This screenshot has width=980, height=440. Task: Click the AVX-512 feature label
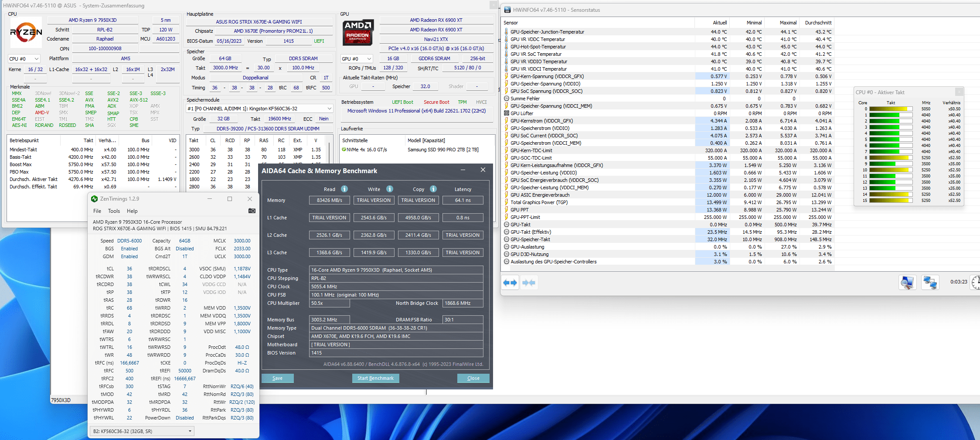(139, 100)
